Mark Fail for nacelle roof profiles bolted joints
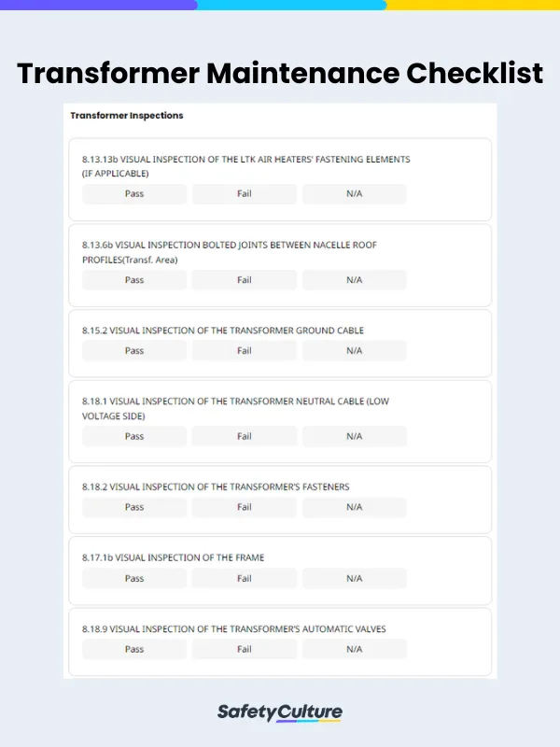 (x=244, y=279)
